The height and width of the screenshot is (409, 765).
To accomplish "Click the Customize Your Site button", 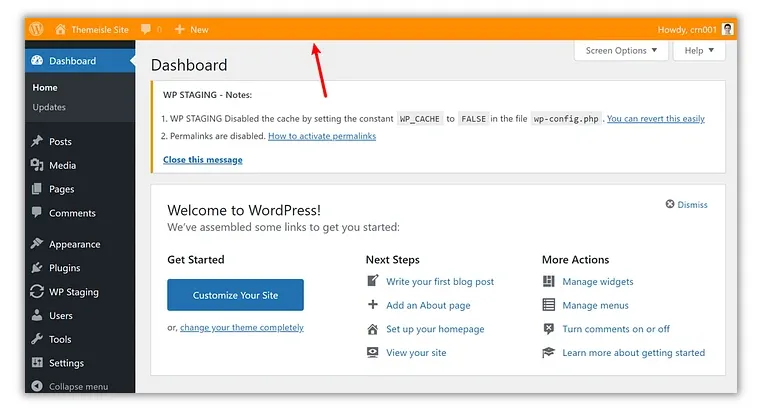I will [x=235, y=295].
